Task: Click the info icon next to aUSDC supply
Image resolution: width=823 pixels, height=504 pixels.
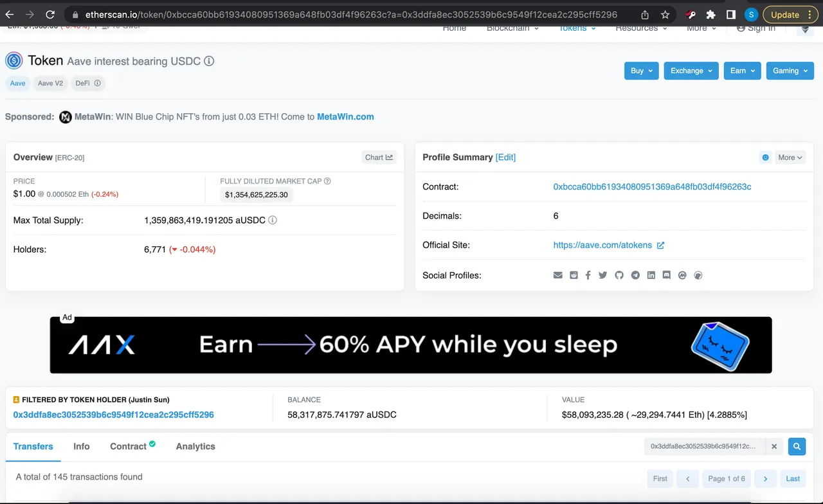Action: (x=273, y=220)
